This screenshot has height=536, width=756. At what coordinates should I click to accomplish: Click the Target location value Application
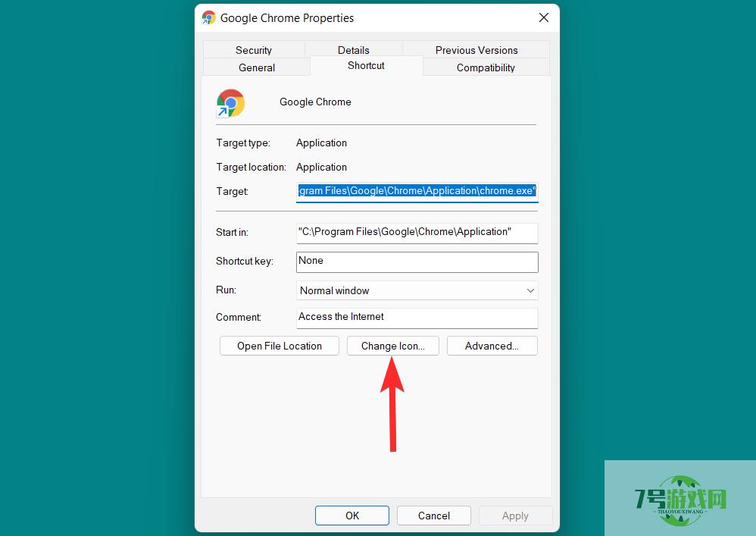[x=322, y=167]
